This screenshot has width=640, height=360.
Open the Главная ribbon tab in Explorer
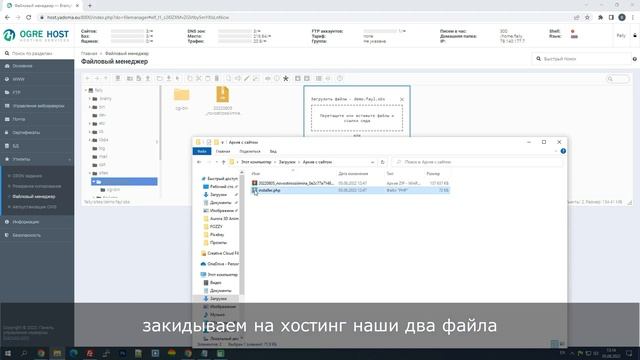223,151
